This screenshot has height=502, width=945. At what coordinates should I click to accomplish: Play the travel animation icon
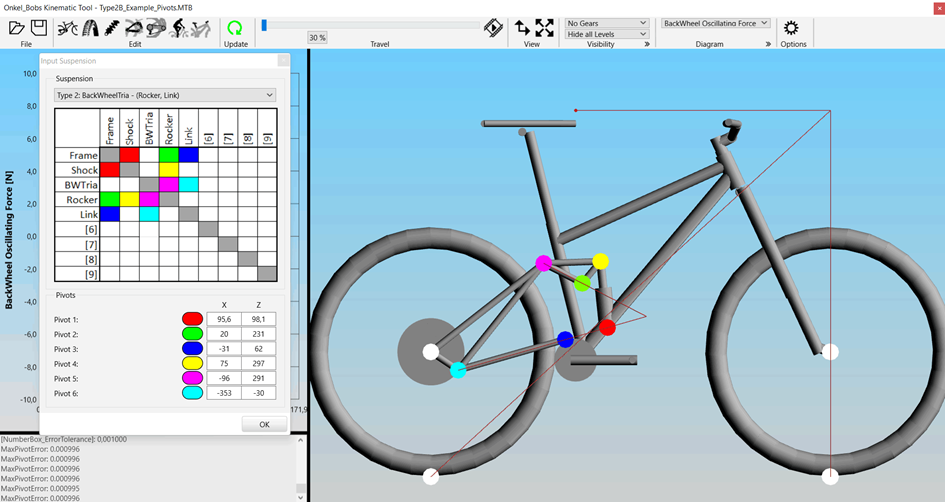tap(493, 28)
